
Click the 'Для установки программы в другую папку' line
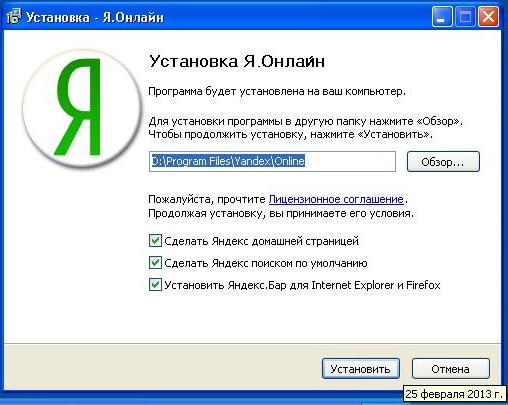(306, 121)
